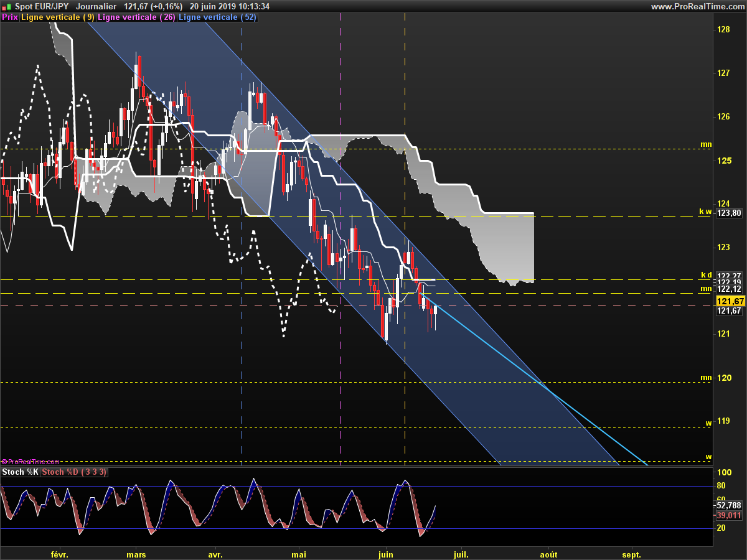Image resolution: width=747 pixels, height=560 pixels.
Task: Open the Stoch %K indicator label
Action: (x=20, y=472)
